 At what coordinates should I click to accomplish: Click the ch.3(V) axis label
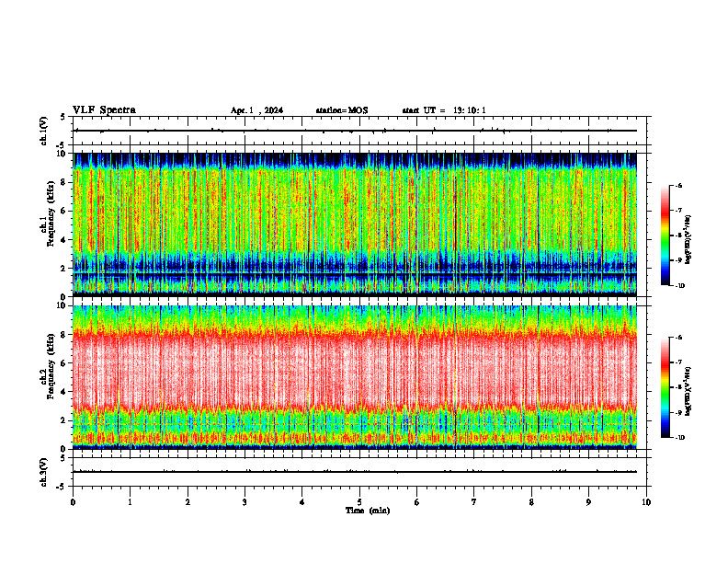44,472
